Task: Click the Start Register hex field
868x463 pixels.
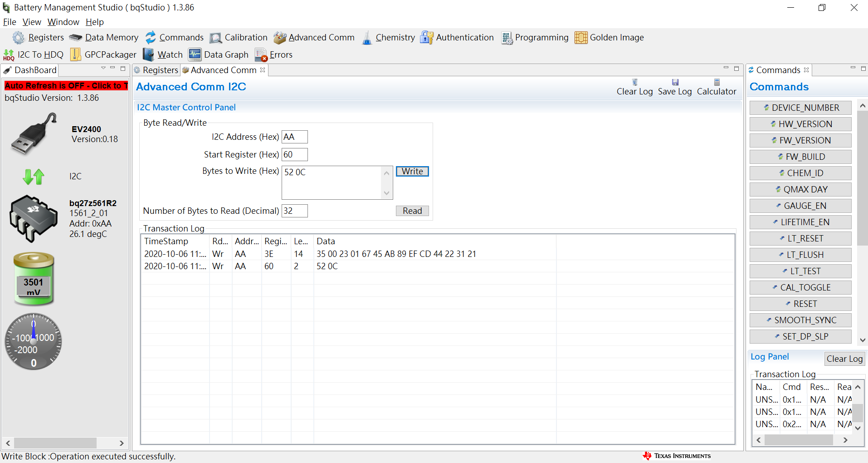Action: click(295, 154)
